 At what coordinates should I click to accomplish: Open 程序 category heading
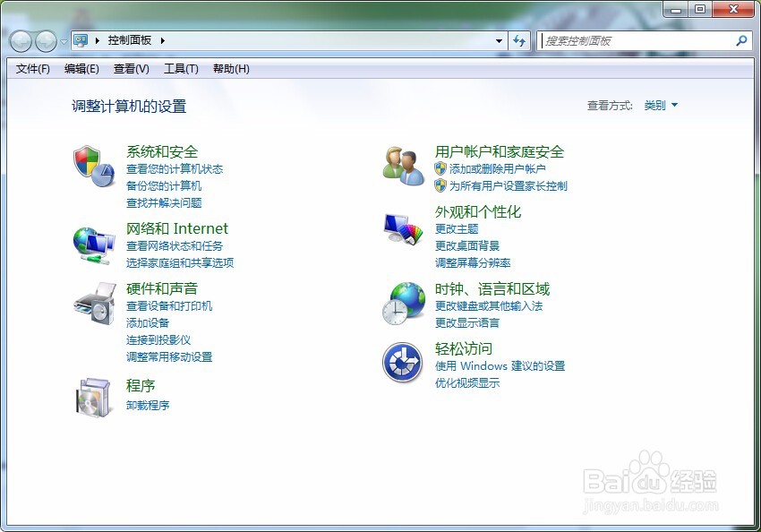point(141,385)
